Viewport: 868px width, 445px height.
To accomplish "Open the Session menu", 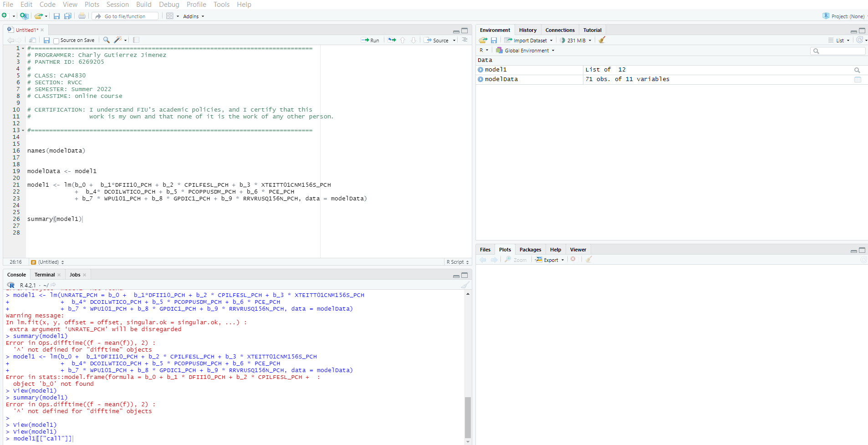I will point(117,5).
